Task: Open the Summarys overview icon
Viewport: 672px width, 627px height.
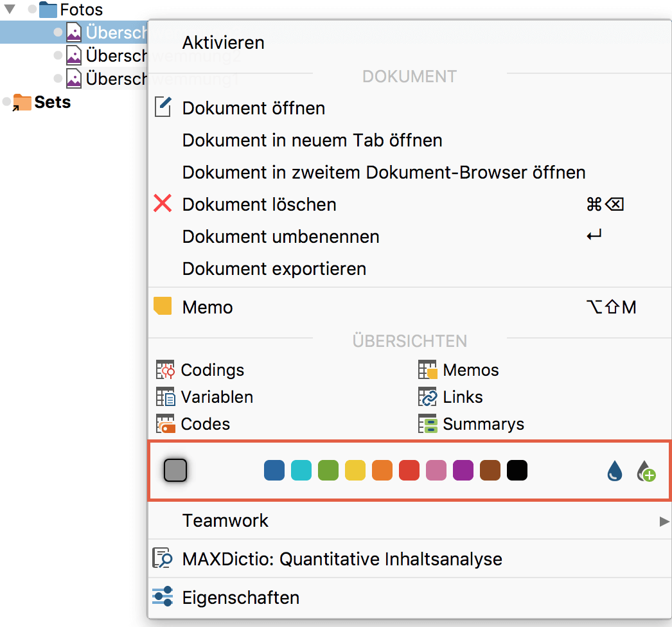Action: coord(428,424)
